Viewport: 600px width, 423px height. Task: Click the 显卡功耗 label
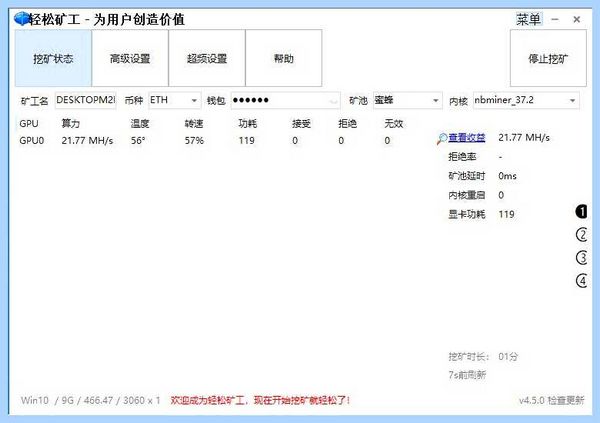[466, 214]
